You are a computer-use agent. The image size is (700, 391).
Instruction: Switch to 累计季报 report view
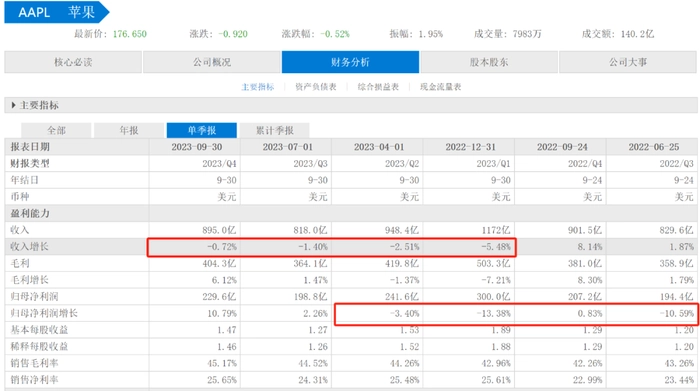point(275,130)
